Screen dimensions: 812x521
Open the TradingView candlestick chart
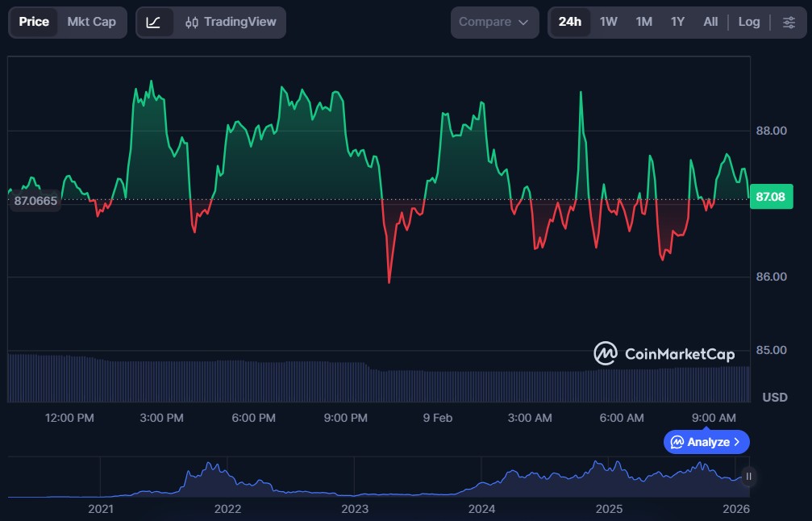tap(229, 22)
